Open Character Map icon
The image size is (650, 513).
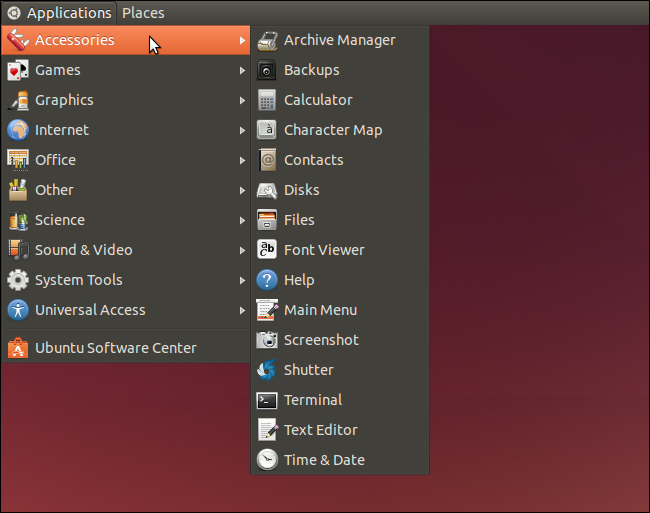[267, 130]
